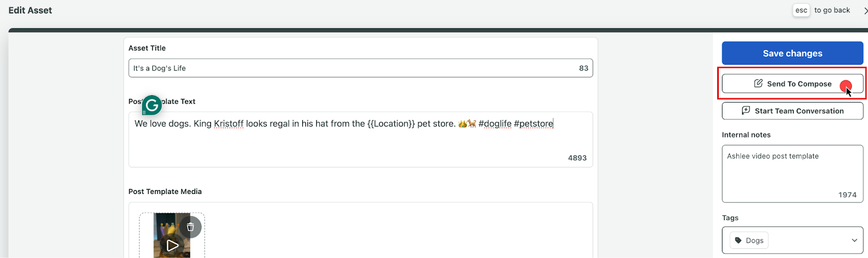The height and width of the screenshot is (258, 868).
Task: Save changes to the asset
Action: click(x=792, y=53)
